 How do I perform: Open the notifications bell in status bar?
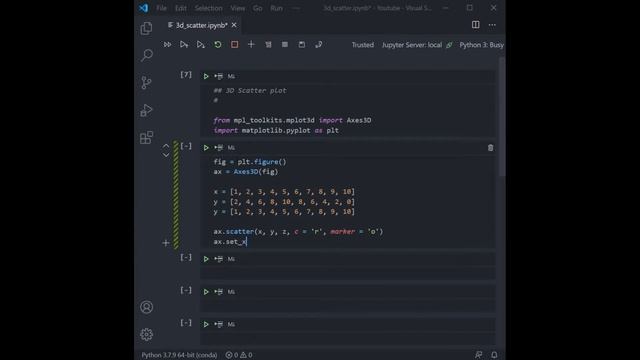pyautogui.click(x=494, y=355)
